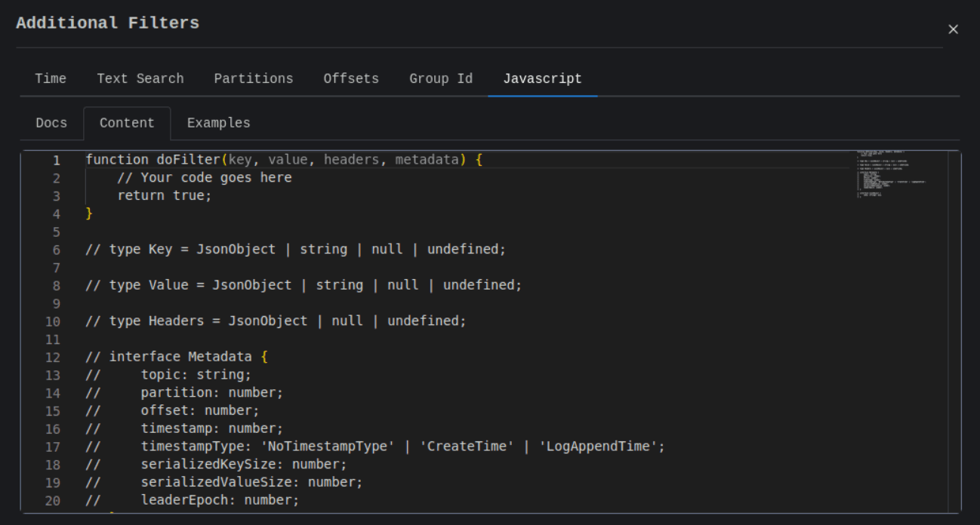Select the Javascript tab
The width and height of the screenshot is (980, 525).
543,78
